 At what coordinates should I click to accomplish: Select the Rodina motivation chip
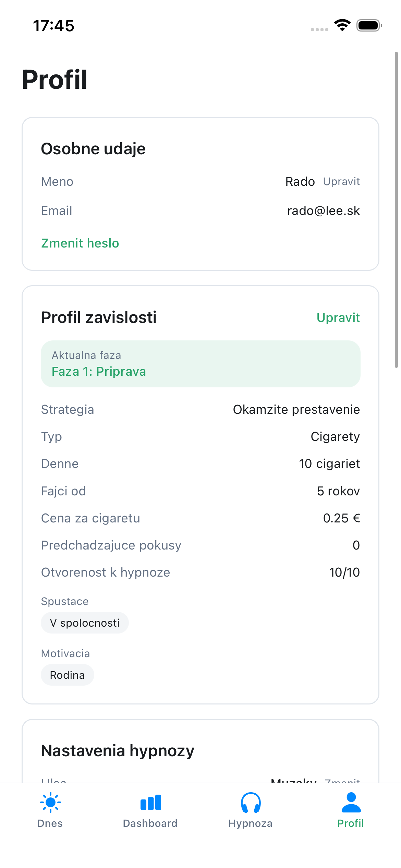[67, 675]
